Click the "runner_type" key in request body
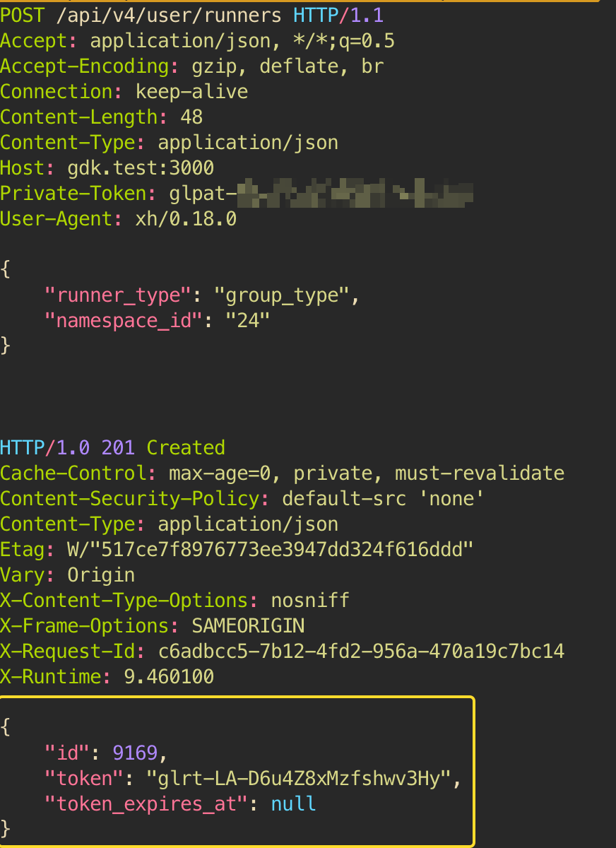616x848 pixels. (118, 295)
